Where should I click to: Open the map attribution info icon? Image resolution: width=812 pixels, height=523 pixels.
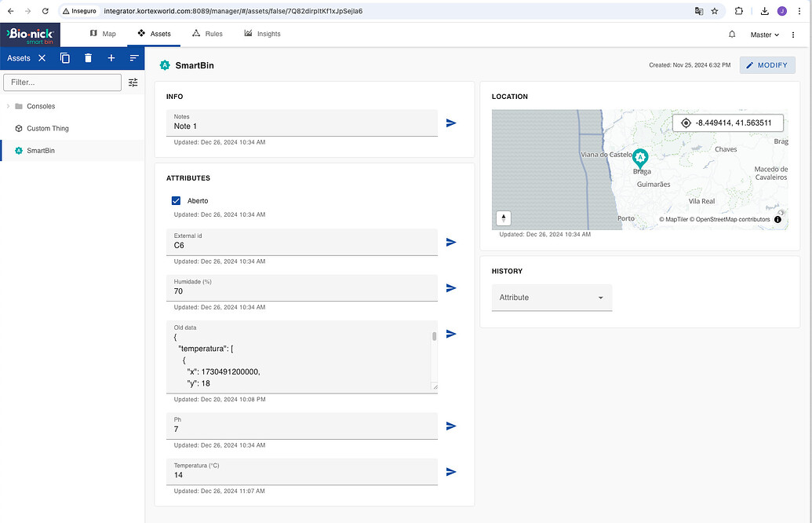[x=777, y=219]
